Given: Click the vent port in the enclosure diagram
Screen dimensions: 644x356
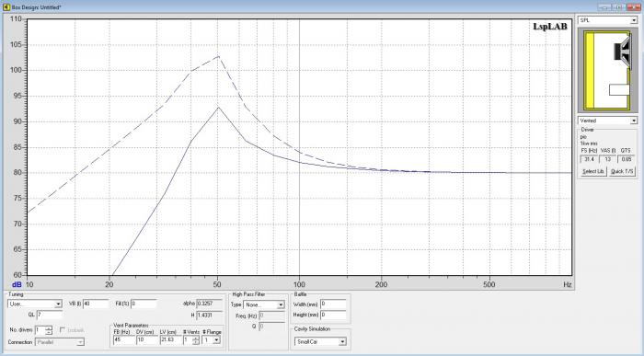Looking at the screenshot, I should 619,89.
